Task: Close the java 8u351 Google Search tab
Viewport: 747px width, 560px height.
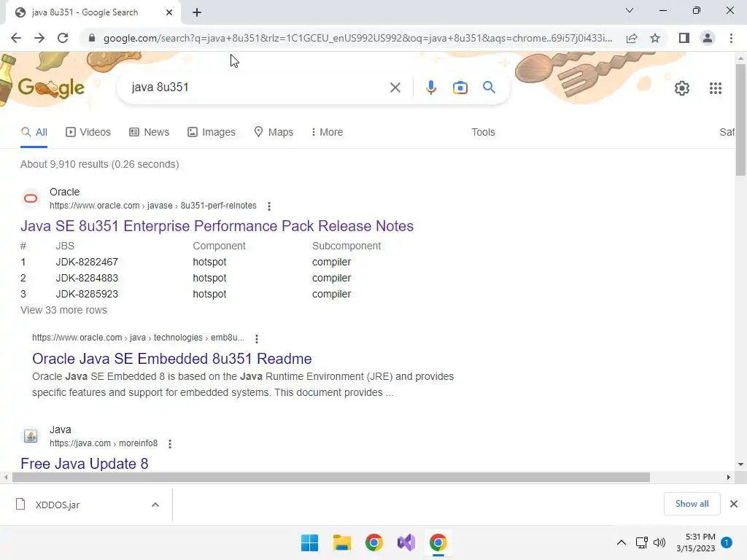Action: pos(169,12)
